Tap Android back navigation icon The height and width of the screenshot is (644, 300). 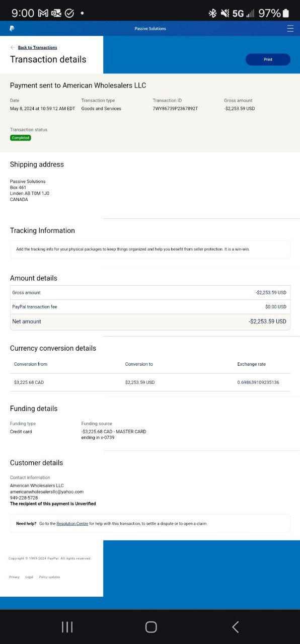pyautogui.click(x=235, y=627)
